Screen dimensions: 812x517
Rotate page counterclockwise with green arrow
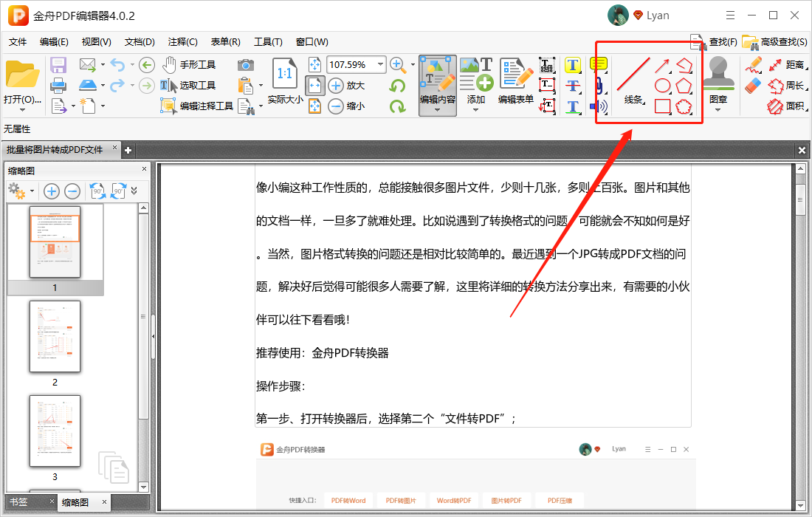click(x=397, y=86)
